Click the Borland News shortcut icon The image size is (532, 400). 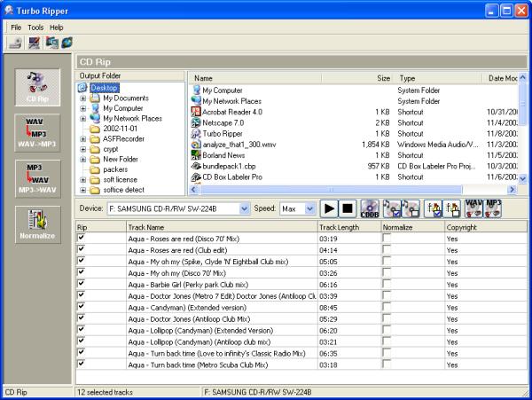[196, 155]
